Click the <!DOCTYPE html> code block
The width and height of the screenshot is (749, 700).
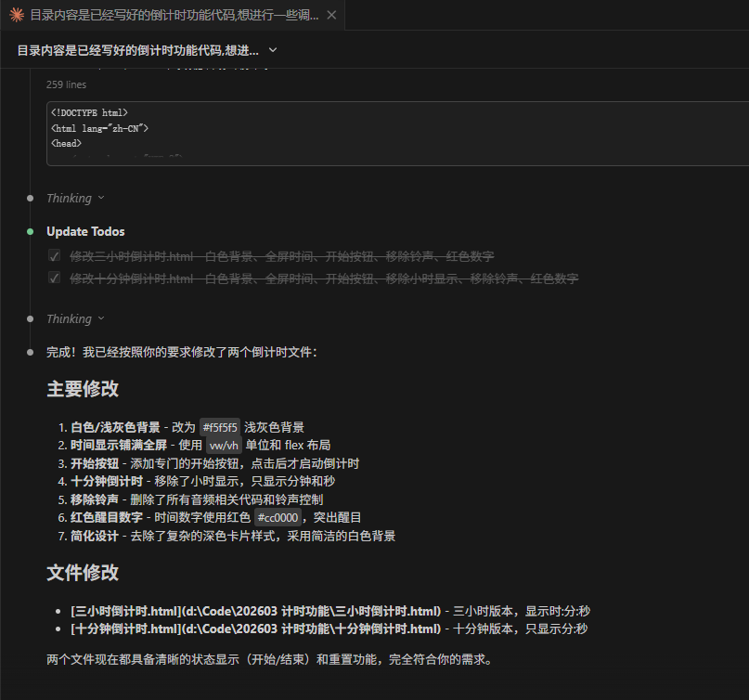[397, 134]
